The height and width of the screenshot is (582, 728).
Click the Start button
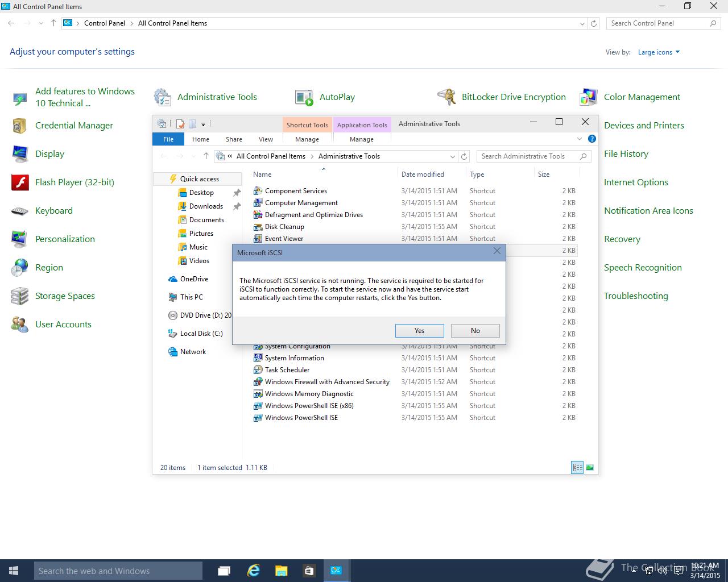14,571
